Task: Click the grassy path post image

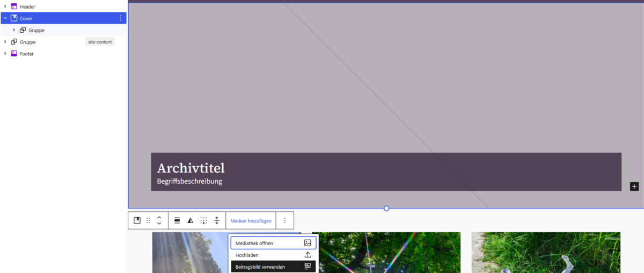Action: click(x=546, y=253)
